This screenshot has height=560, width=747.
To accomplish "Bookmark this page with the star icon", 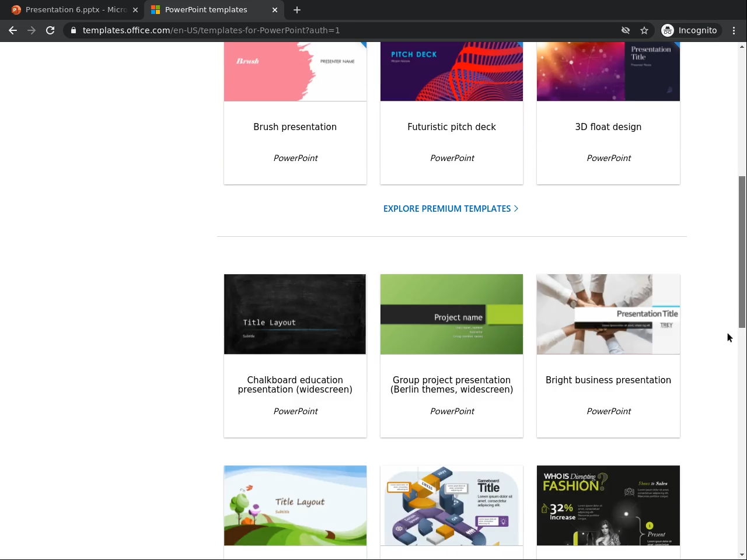I will [x=644, y=30].
